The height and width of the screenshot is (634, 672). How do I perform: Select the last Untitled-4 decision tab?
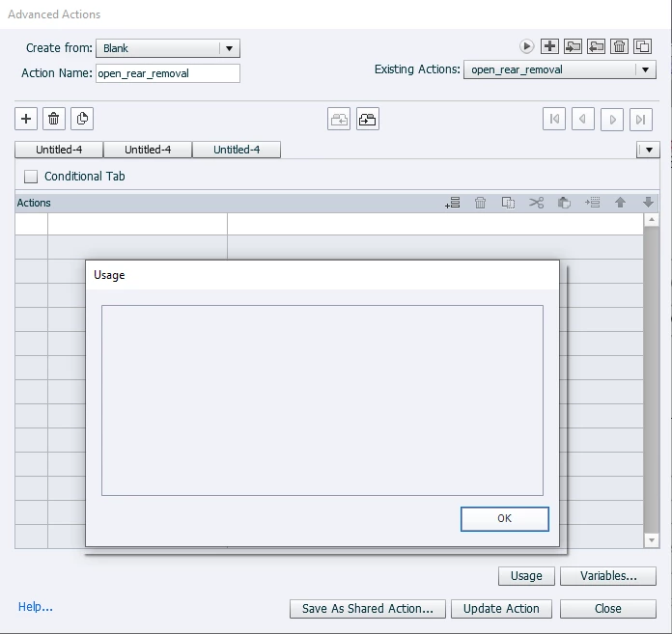[237, 150]
